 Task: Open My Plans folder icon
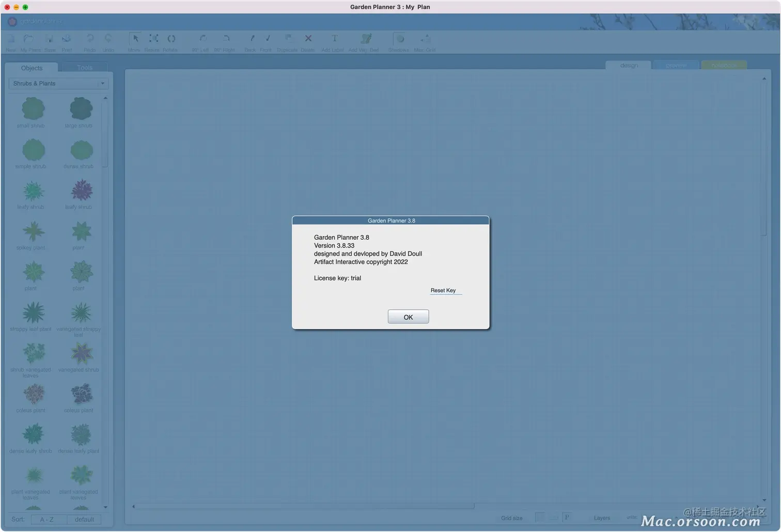[x=29, y=39]
